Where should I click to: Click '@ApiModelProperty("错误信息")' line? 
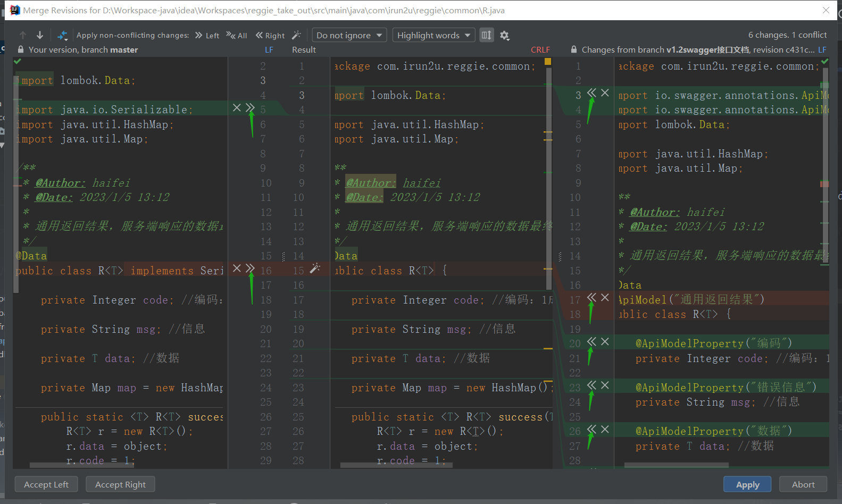coord(726,387)
